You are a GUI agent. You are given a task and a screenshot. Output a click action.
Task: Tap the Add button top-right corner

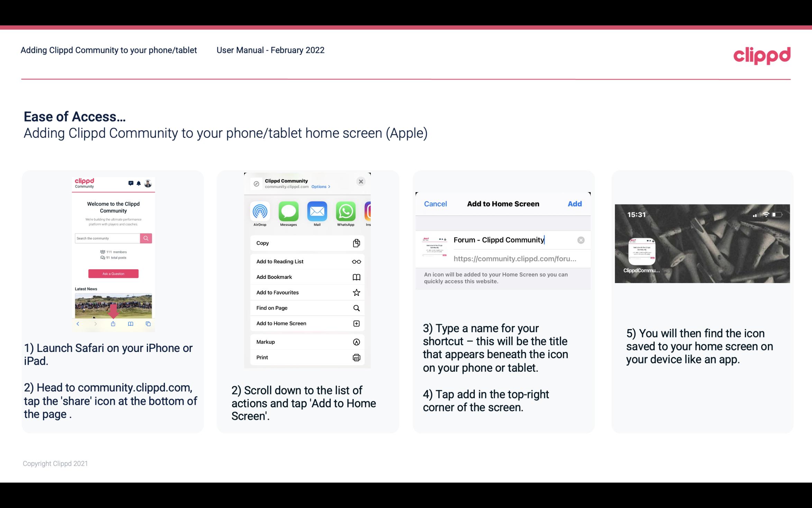pos(575,203)
